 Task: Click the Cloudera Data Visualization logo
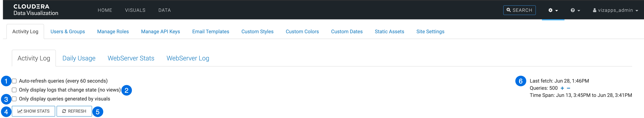[36, 10]
